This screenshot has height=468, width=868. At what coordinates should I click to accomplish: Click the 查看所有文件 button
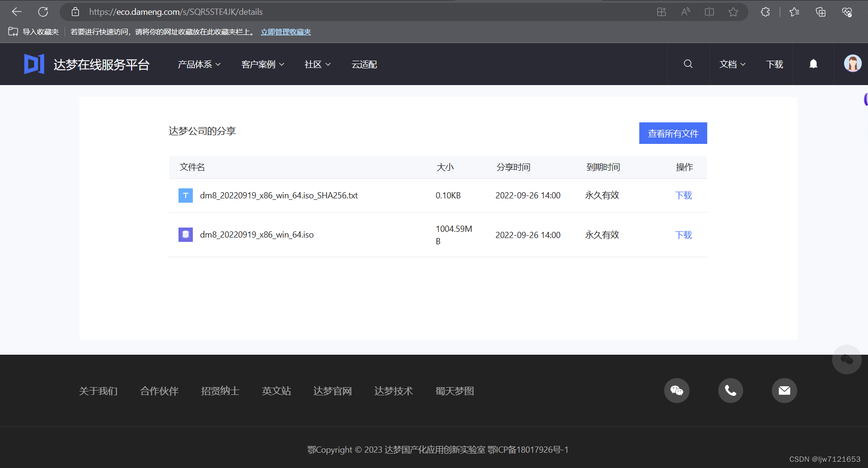coord(673,133)
